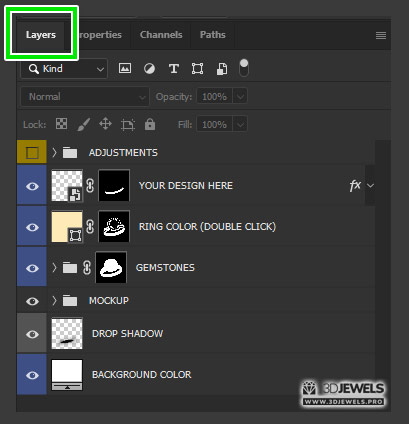Viewport: 409px width, 424px height.
Task: Filter layers by type layer icon
Action: click(x=174, y=69)
